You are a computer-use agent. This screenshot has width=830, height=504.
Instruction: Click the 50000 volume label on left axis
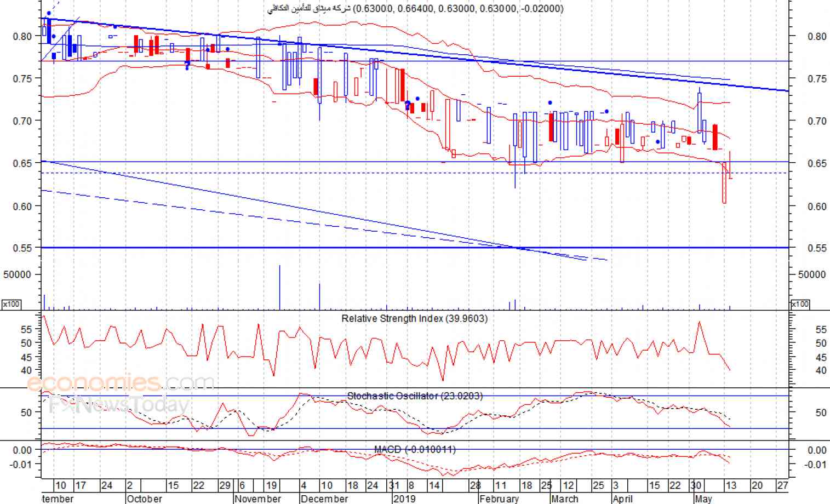pos(17,274)
